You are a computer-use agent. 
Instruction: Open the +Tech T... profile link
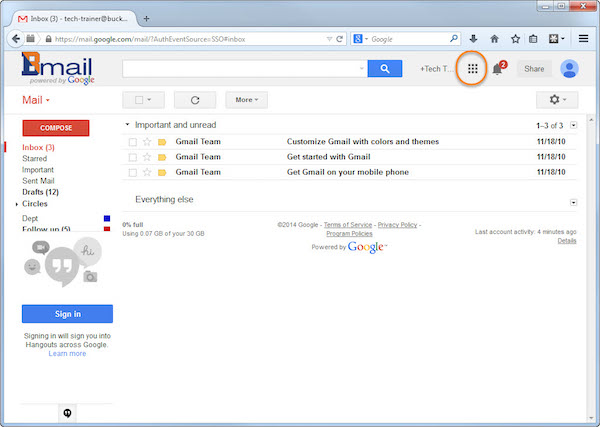pos(436,69)
